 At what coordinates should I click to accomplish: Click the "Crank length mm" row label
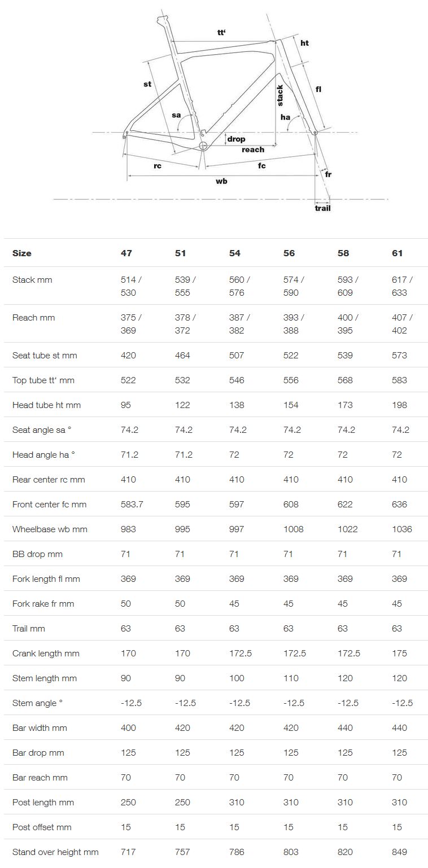point(46,654)
